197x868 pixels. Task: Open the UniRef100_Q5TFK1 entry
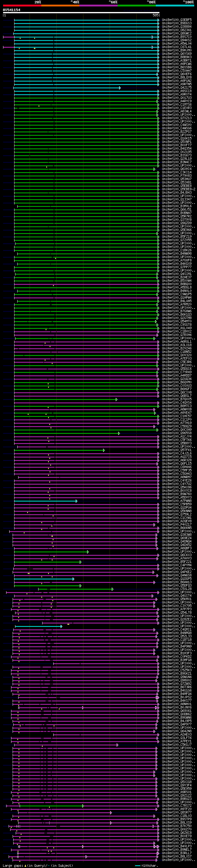click(177, 450)
